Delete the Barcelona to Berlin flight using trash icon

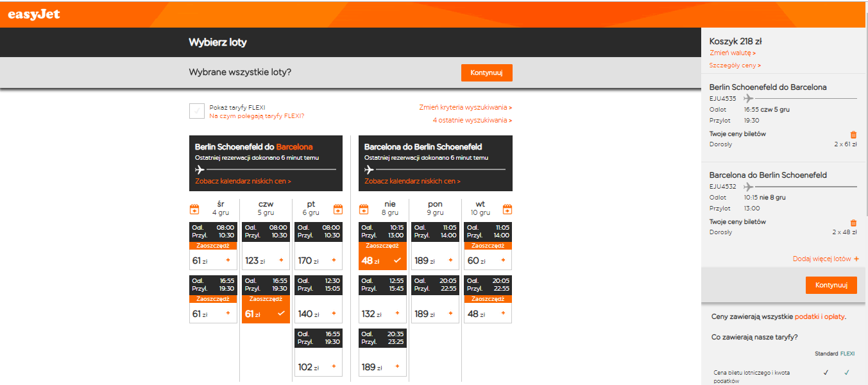(853, 223)
